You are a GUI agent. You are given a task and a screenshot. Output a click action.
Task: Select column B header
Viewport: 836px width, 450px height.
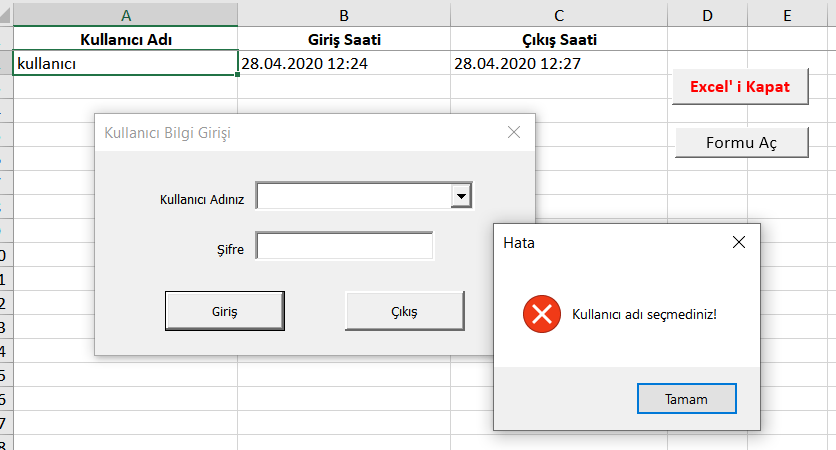344,14
